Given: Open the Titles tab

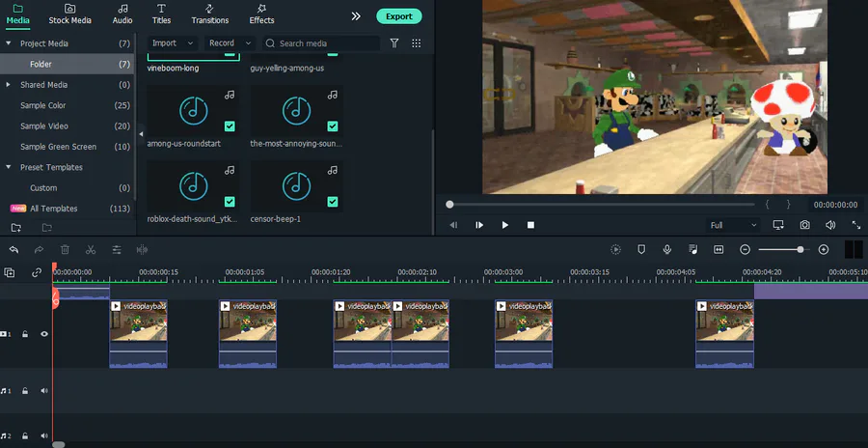Looking at the screenshot, I should coord(161,15).
